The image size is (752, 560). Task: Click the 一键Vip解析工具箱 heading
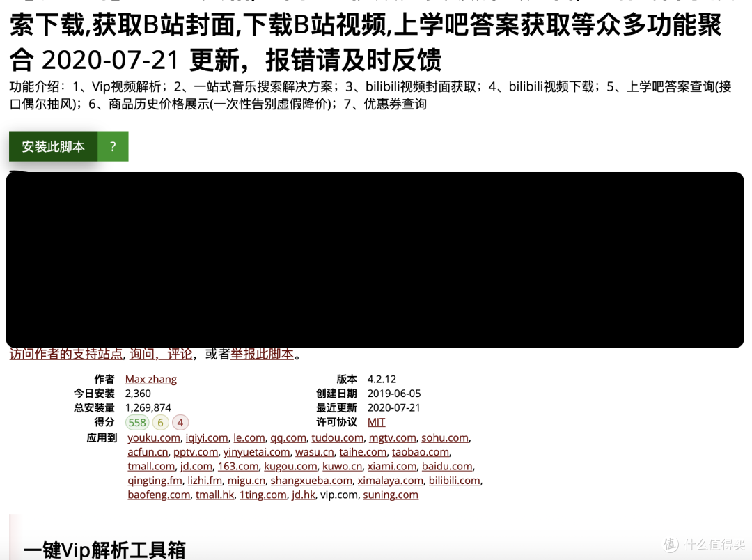tap(104, 550)
